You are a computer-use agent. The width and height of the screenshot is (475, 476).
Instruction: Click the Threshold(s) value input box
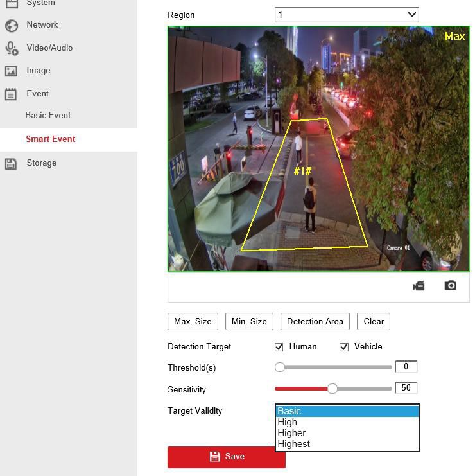[406, 367]
